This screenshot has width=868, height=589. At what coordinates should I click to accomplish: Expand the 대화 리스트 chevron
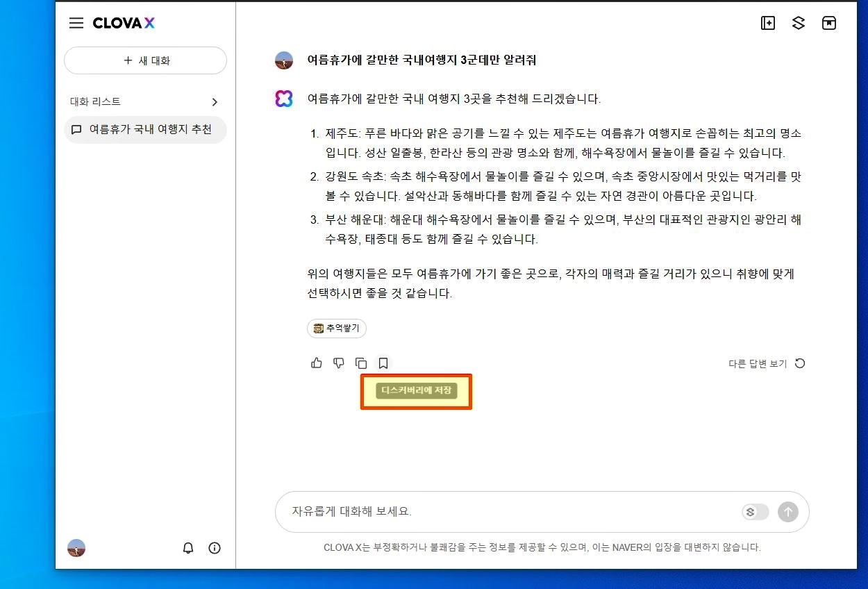click(x=215, y=102)
